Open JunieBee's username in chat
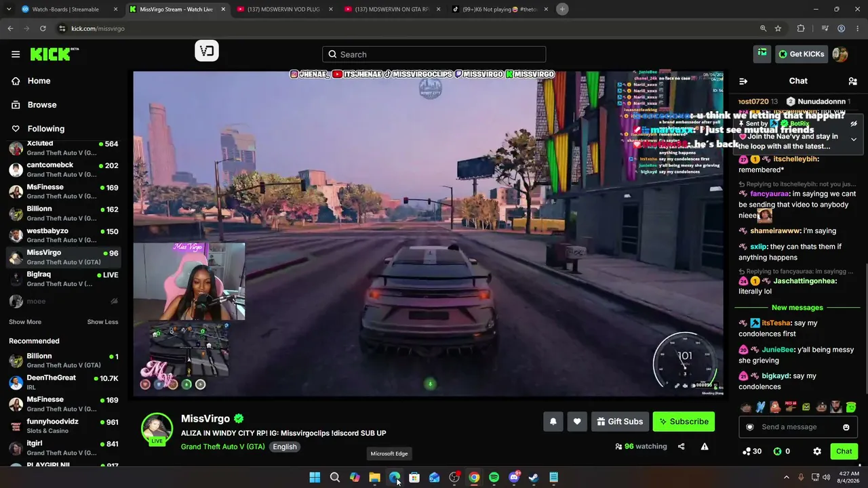 pyautogui.click(x=778, y=350)
